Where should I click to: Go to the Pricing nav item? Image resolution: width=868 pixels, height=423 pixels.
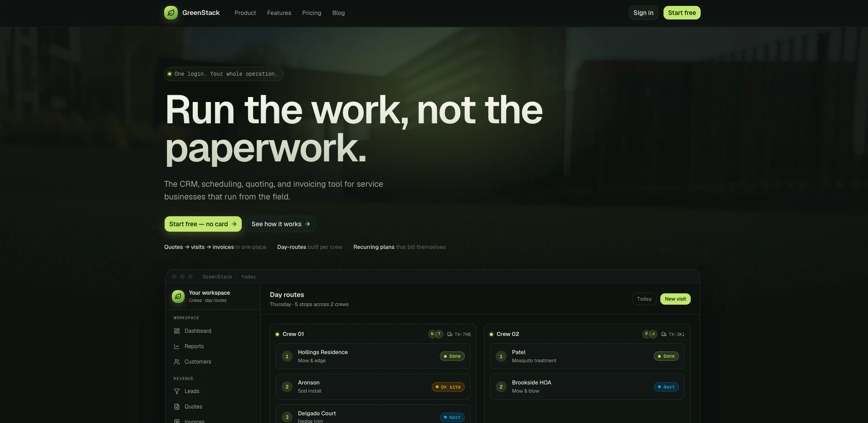[312, 13]
